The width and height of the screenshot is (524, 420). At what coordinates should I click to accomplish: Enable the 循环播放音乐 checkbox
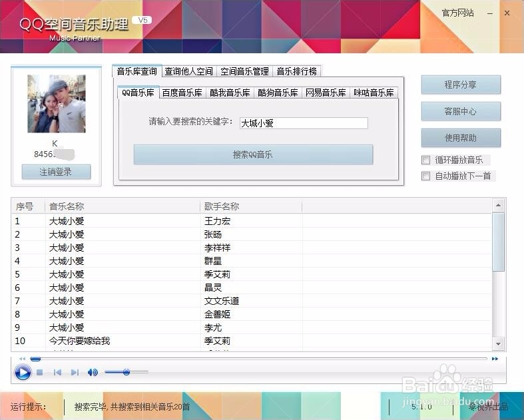point(425,160)
